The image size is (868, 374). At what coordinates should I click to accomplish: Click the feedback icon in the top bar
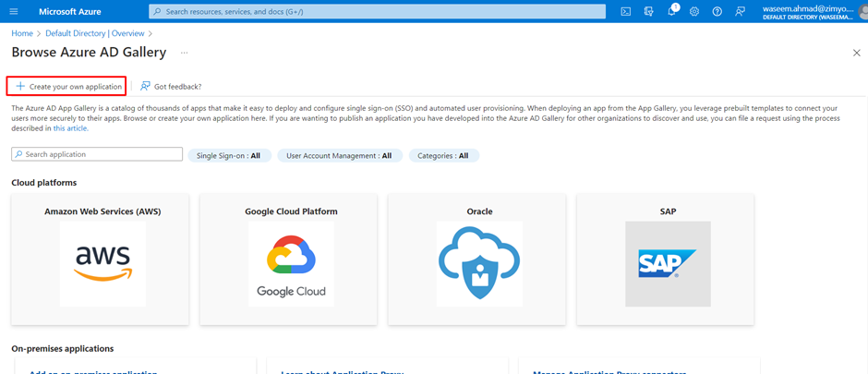pos(740,12)
